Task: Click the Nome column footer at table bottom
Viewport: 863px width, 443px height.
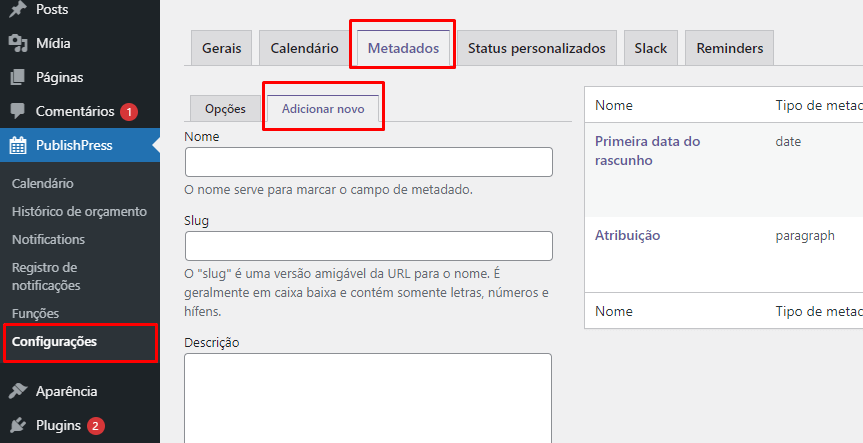Action: tap(614, 311)
